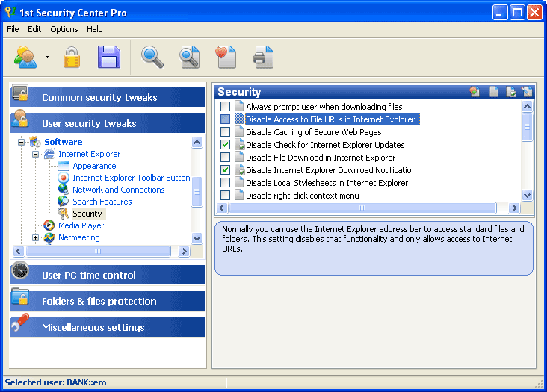Screen dimensions: 547x392
Task: Click the document search toolbar icon
Action: coord(189,57)
